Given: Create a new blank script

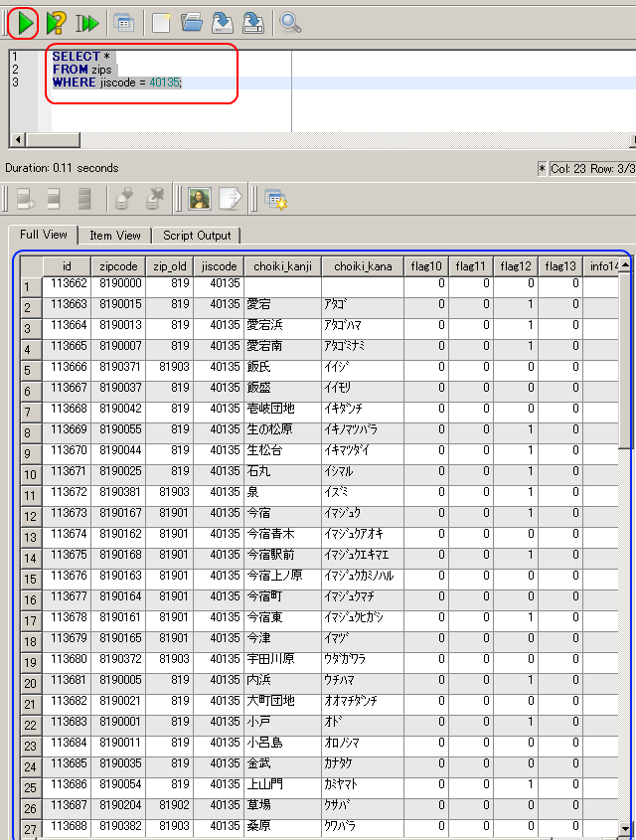Looking at the screenshot, I should tap(161, 23).
